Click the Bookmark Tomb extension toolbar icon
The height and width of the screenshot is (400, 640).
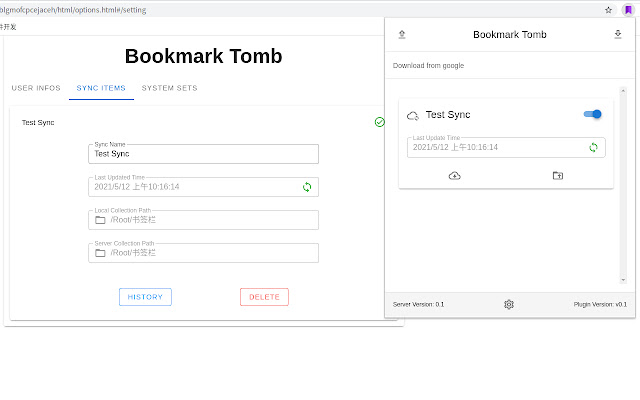click(628, 9)
